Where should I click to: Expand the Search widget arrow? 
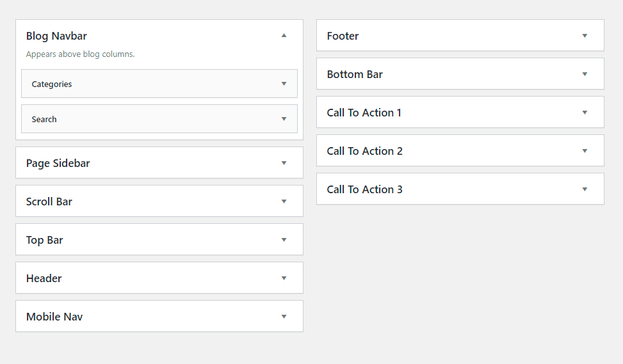click(x=284, y=119)
